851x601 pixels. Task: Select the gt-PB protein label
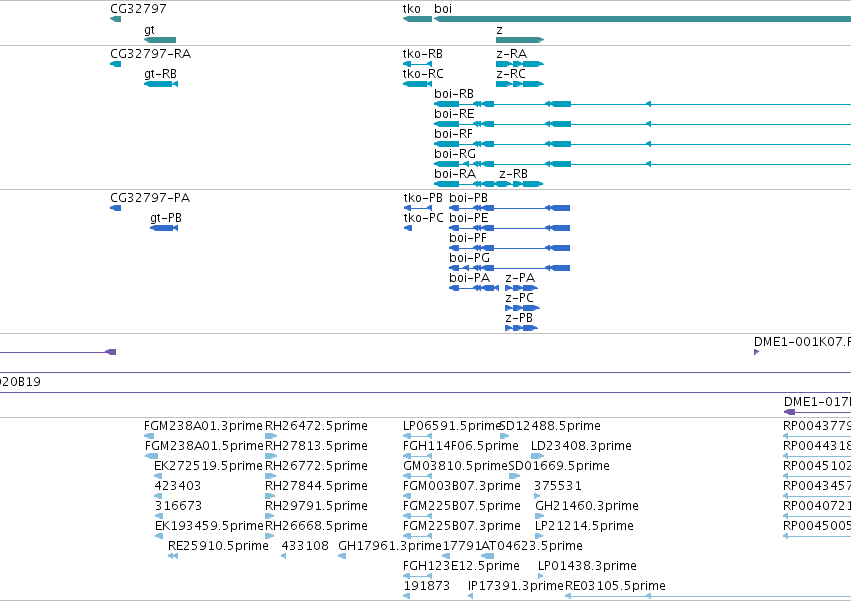point(166,218)
